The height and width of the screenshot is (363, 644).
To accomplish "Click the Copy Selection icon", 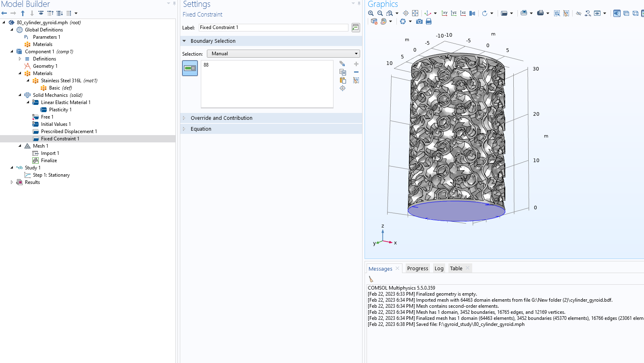I will [343, 72].
